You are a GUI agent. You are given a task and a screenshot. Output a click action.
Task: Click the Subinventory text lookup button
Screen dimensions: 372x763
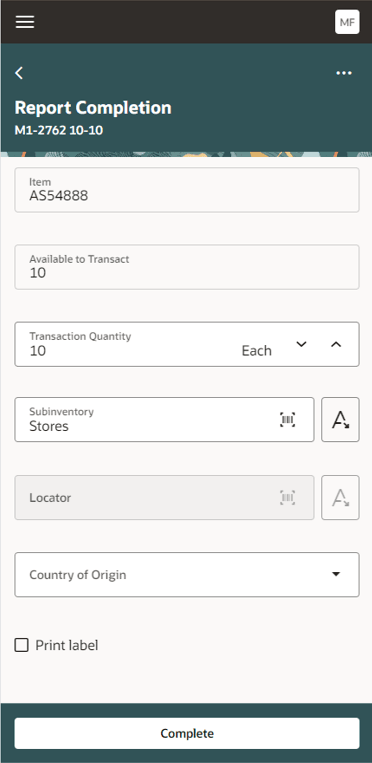click(x=340, y=419)
